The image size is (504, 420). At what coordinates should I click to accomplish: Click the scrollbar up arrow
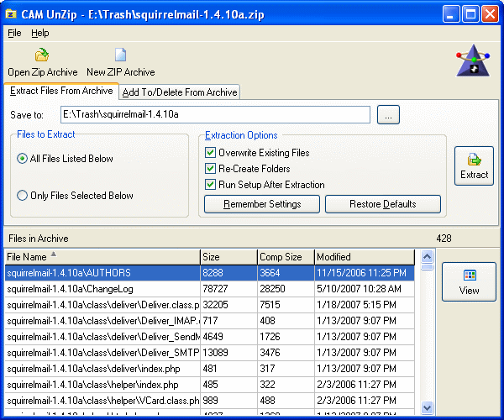pyautogui.click(x=428, y=256)
